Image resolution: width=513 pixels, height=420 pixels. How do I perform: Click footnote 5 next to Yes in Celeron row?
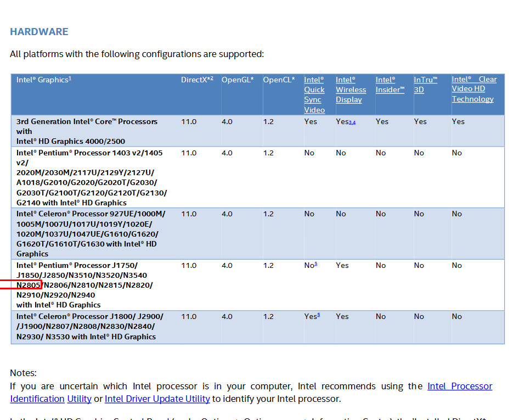pos(318,315)
